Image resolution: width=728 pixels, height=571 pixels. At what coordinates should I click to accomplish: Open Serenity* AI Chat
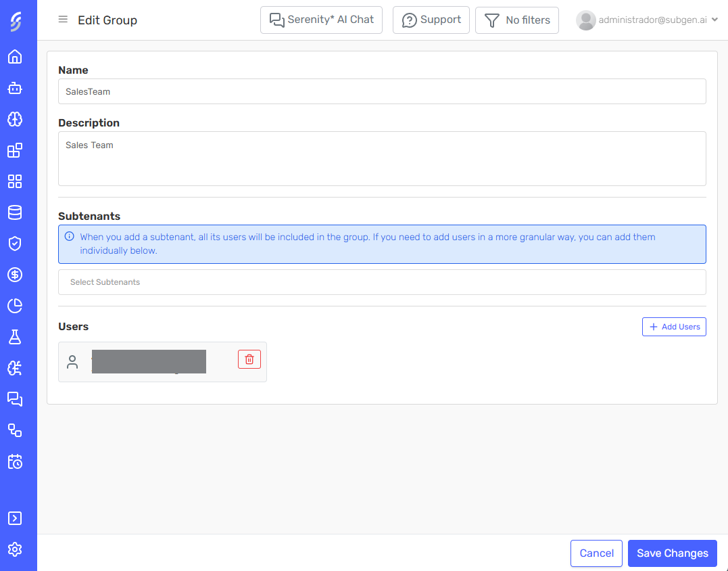coord(321,20)
